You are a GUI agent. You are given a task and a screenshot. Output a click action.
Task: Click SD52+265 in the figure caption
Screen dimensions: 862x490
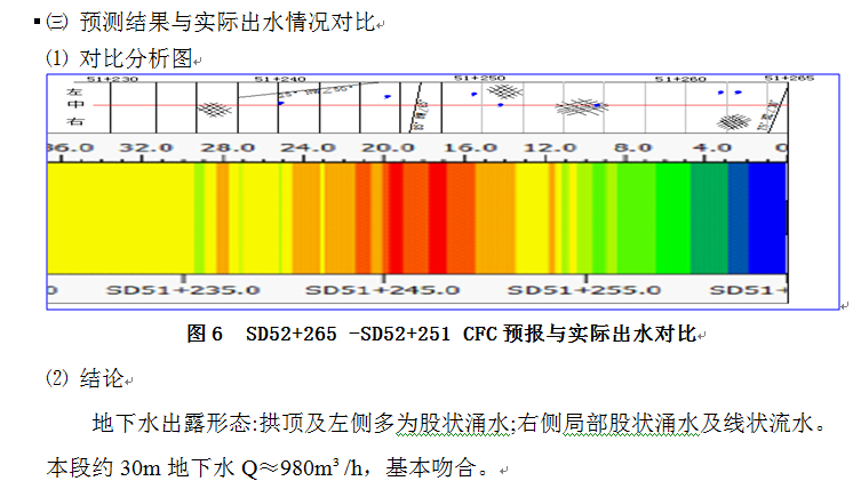point(291,334)
